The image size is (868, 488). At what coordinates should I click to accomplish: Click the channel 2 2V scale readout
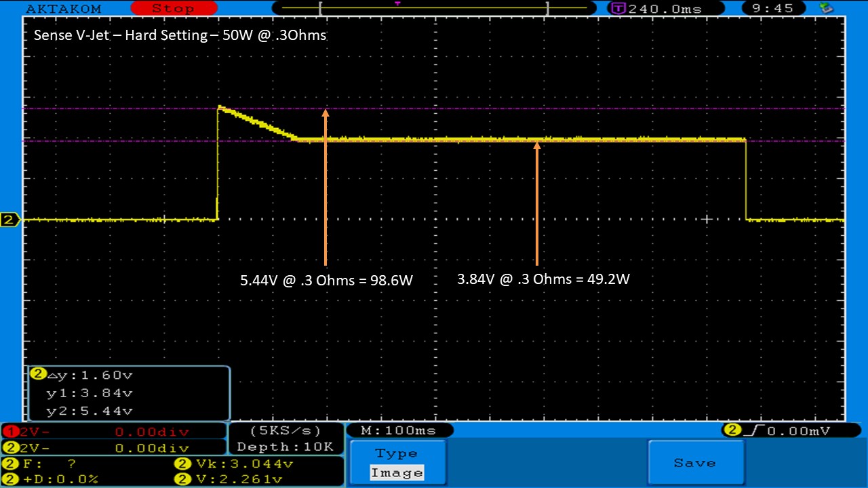113,447
